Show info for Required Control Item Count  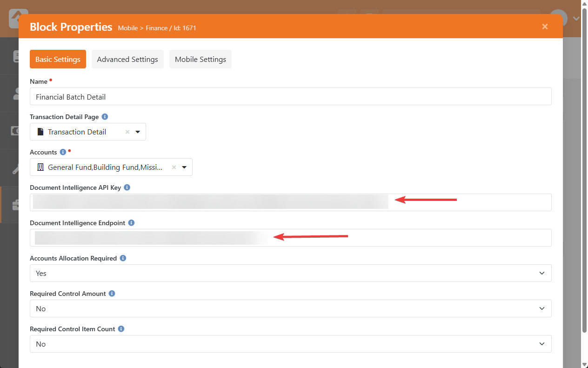121,329
